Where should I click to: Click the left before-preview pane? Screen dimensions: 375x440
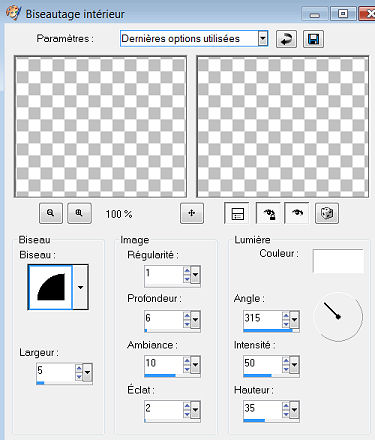100,127
